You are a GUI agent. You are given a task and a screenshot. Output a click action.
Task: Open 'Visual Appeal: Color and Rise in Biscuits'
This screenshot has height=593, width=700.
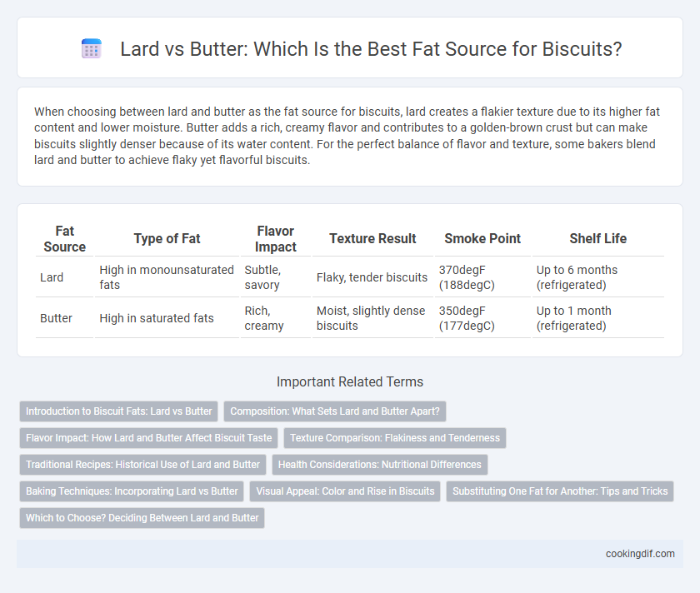(x=345, y=491)
